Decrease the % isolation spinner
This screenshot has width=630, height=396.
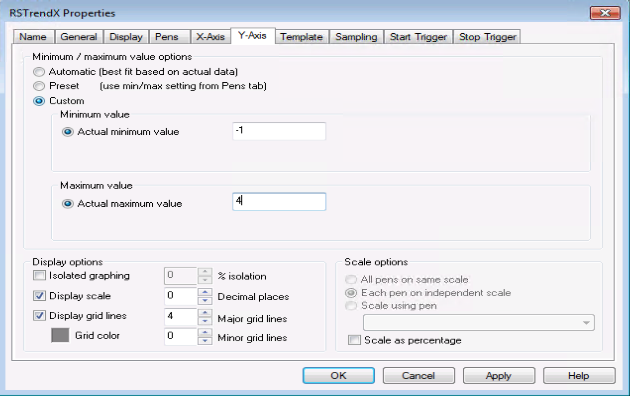[205, 280]
